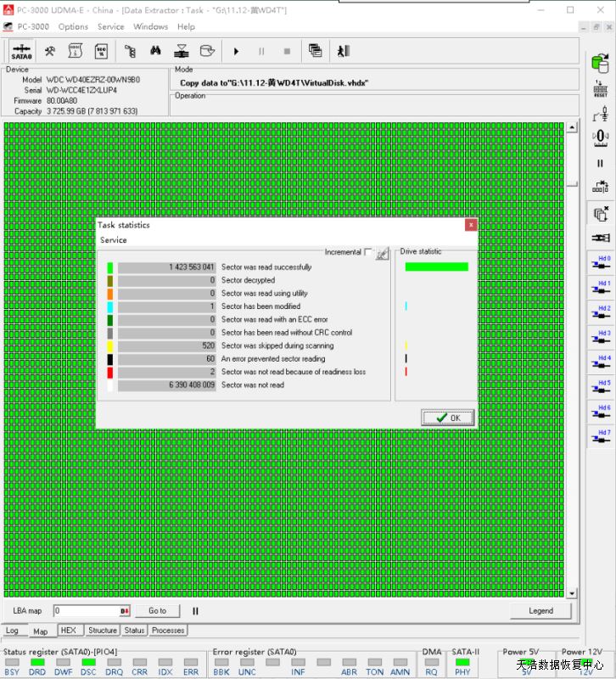Open the Service menu
616x679 pixels.
point(110,26)
